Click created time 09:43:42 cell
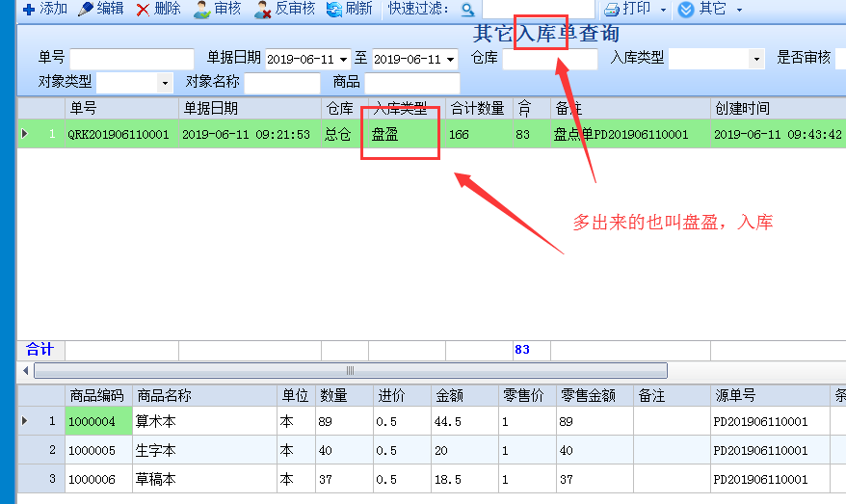846x504 pixels. click(x=778, y=134)
